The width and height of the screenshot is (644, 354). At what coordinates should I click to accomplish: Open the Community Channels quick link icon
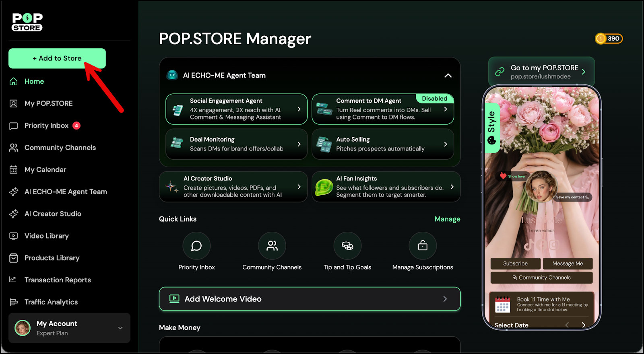click(272, 246)
